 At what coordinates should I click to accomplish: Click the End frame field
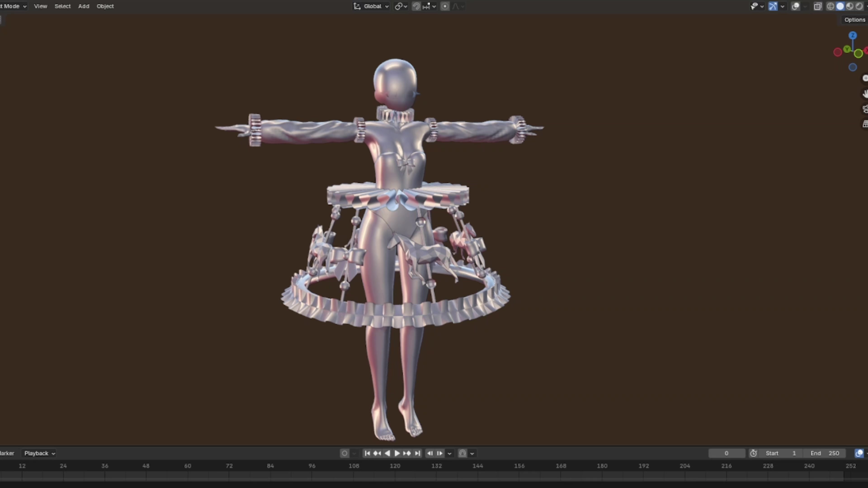[x=825, y=453]
